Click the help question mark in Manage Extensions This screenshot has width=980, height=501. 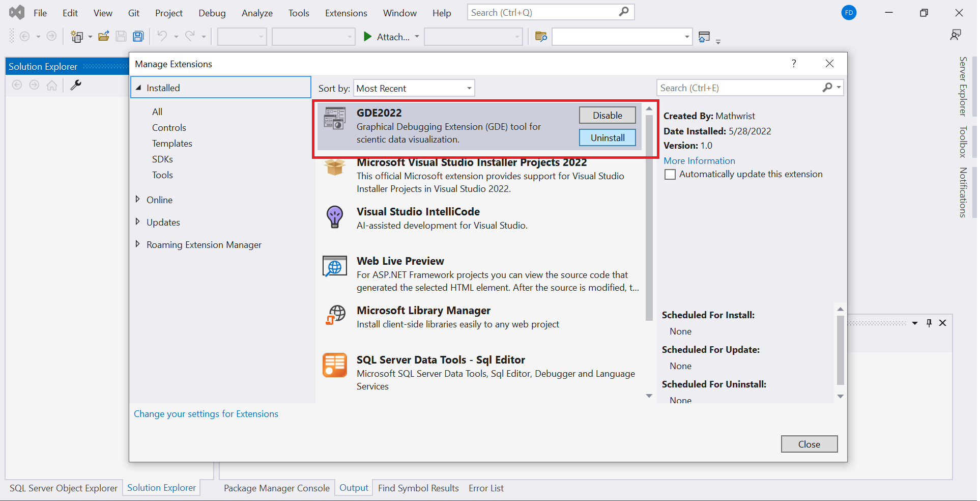[x=794, y=63]
